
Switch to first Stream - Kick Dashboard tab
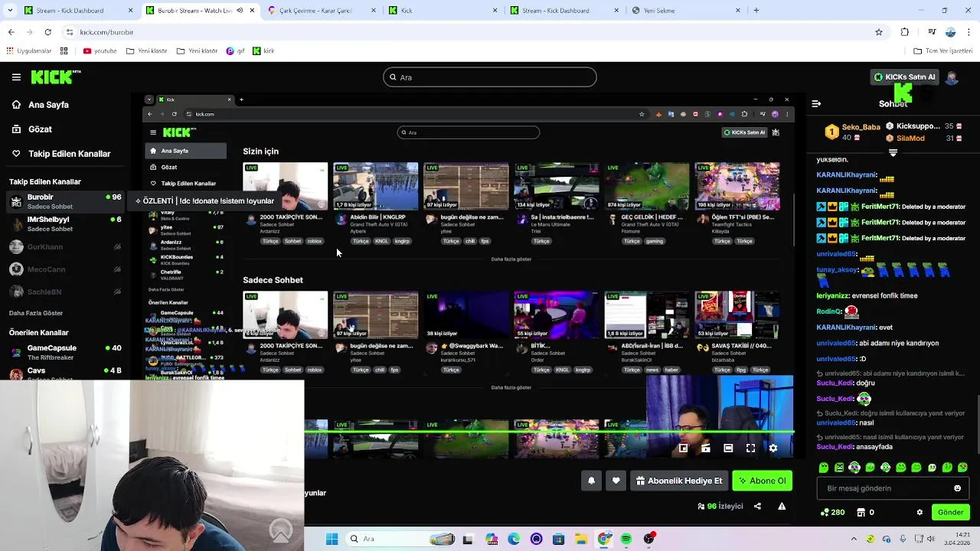click(77, 11)
